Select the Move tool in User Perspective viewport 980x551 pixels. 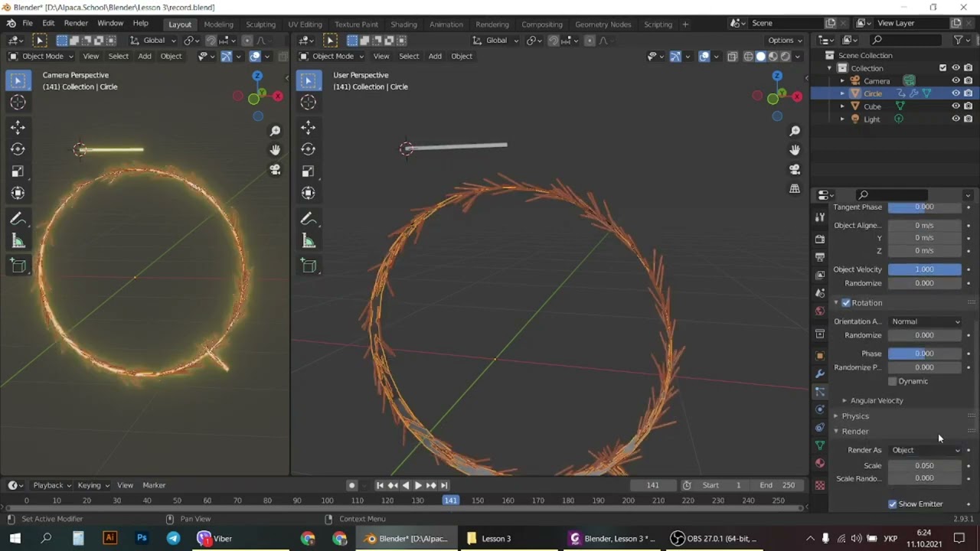tap(309, 127)
